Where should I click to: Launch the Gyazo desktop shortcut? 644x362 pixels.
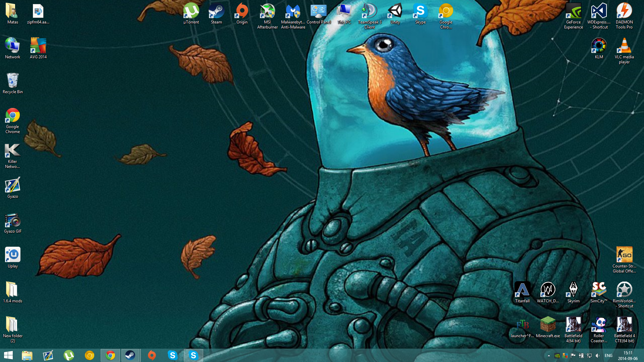pyautogui.click(x=13, y=188)
